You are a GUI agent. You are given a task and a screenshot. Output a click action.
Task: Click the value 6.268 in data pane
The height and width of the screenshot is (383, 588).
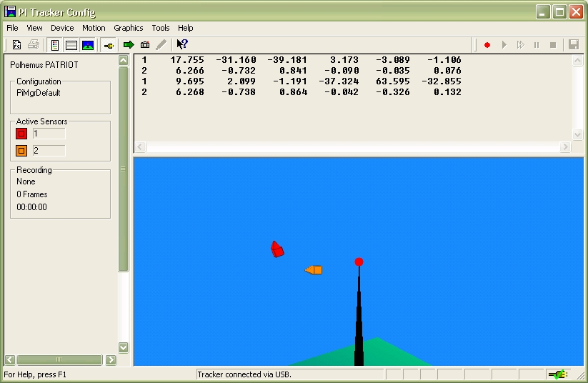point(190,92)
